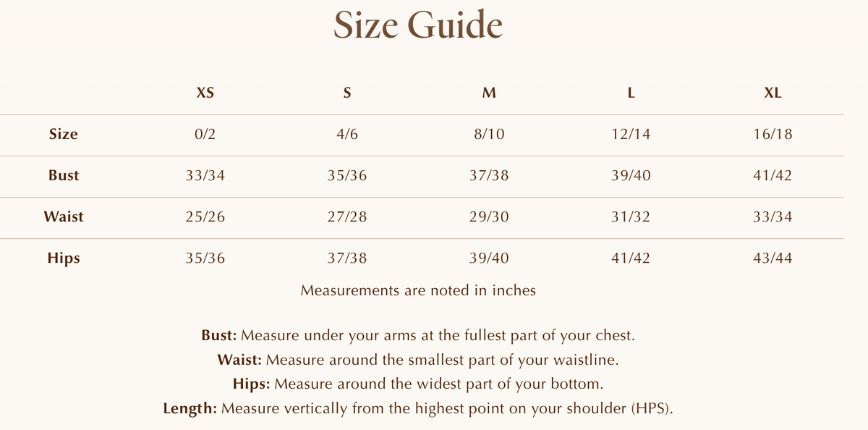Click the 0/2 size cell

205,135
